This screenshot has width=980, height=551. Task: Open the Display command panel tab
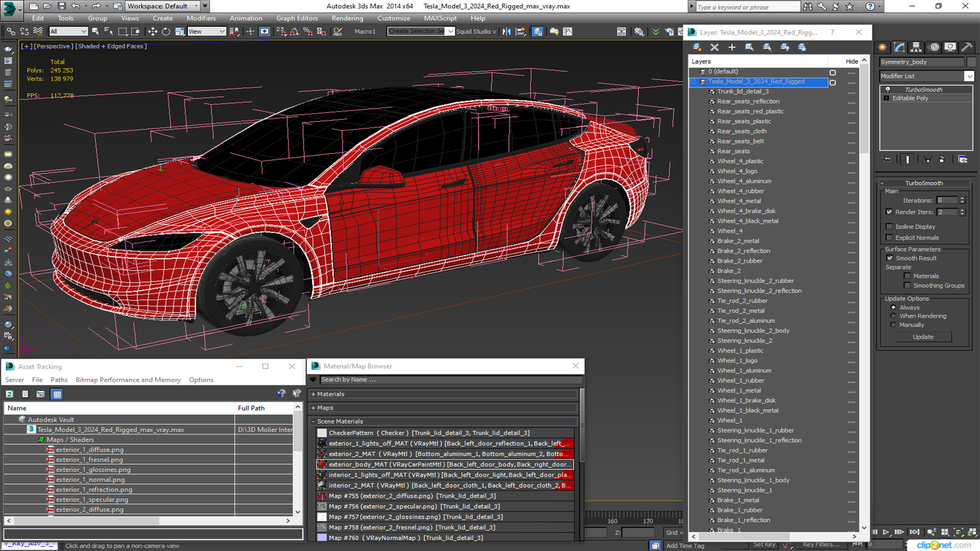click(950, 47)
